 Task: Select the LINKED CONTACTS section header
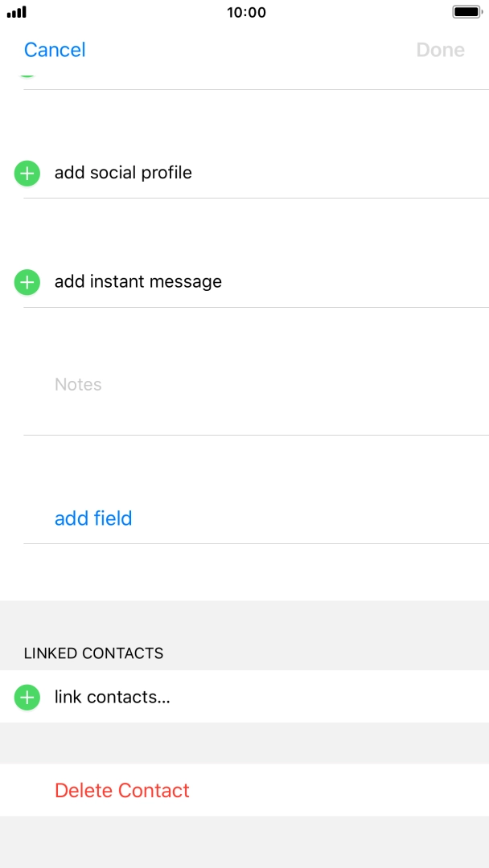92,653
